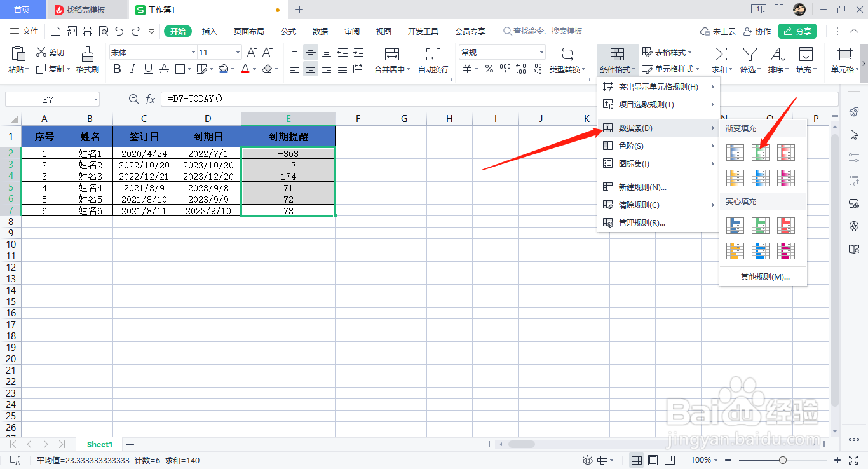Switch to the 找稻壳模板 tab
Screen dimensions: 868x469
pyautogui.click(x=86, y=10)
